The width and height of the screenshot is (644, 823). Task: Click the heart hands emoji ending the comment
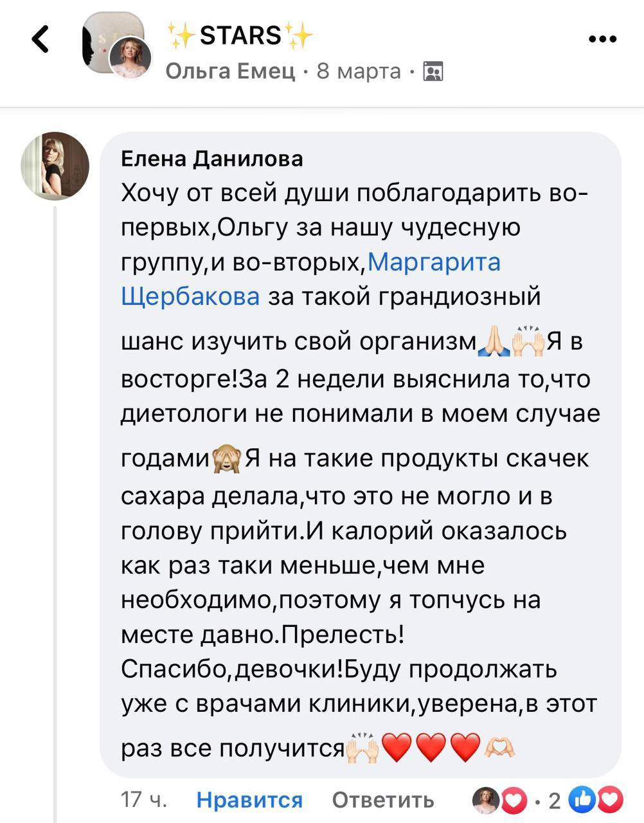(499, 748)
